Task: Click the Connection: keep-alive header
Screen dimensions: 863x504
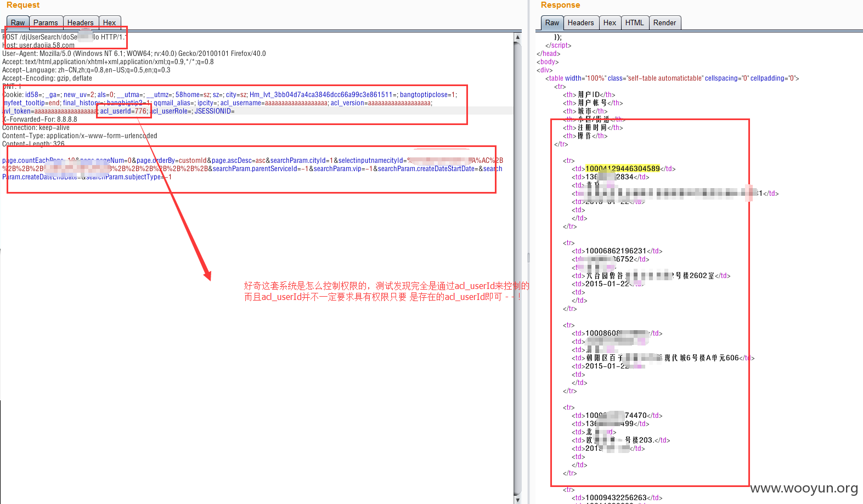Action: (x=36, y=128)
